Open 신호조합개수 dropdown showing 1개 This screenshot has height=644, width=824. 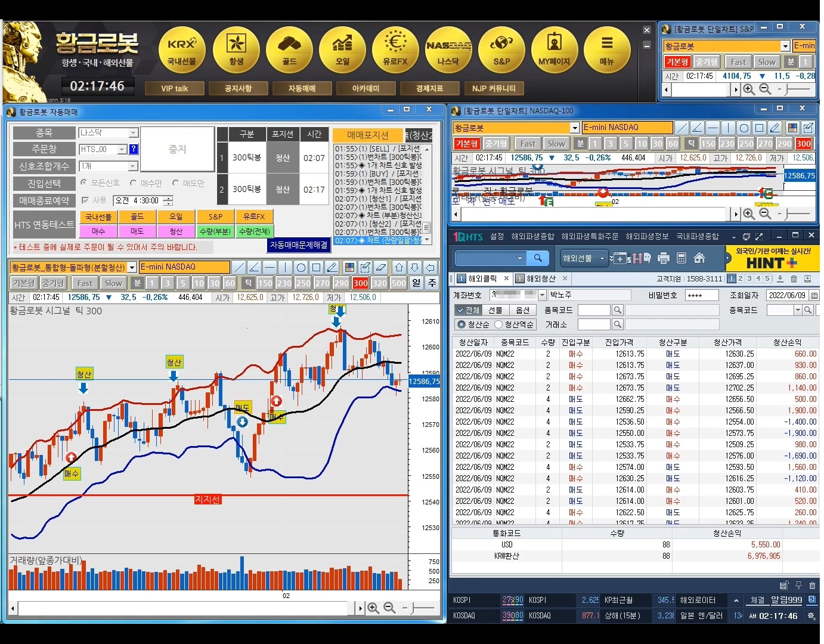133,166
